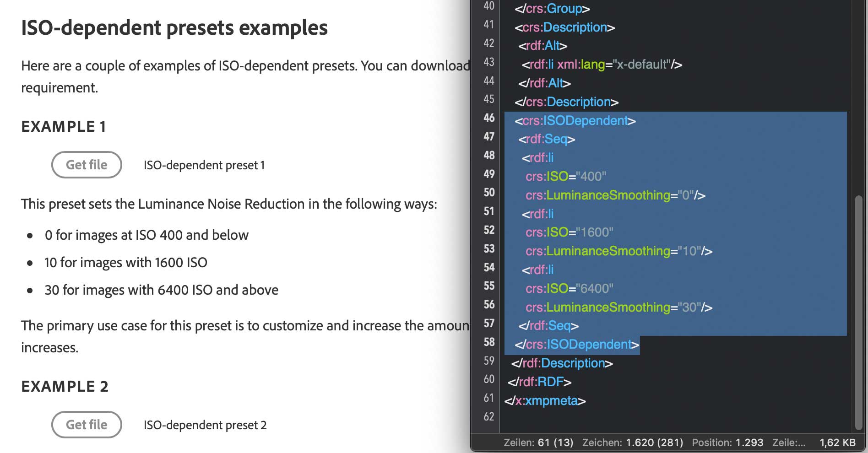
Task: Click the Zeichen count in the status bar
Action: click(632, 442)
